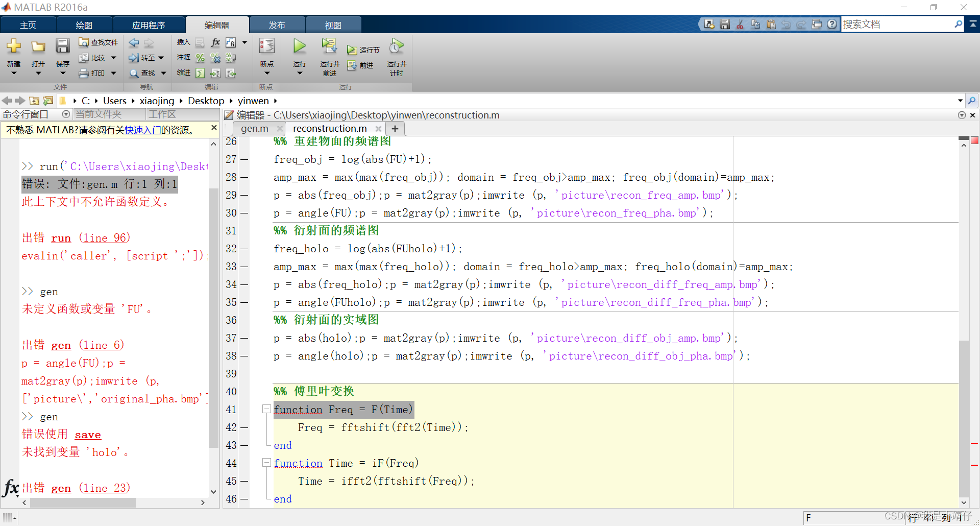Click the xiaojing folder in address bar

coord(157,101)
